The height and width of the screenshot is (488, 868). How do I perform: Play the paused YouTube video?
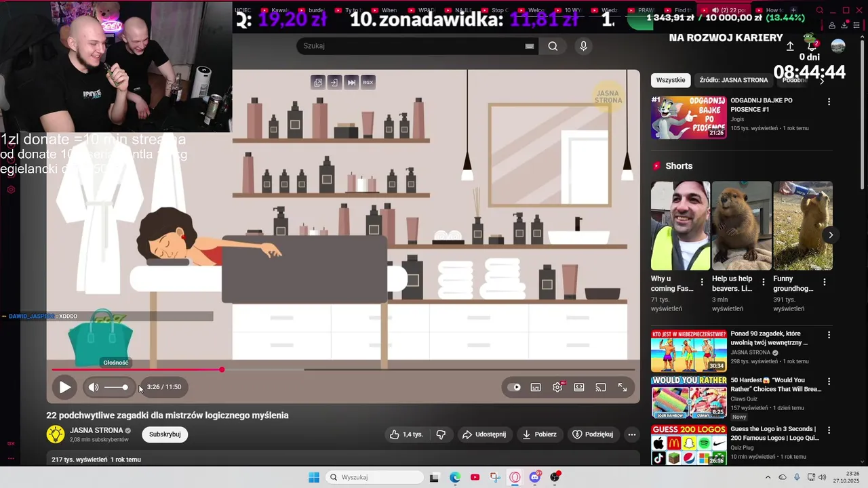click(x=64, y=388)
